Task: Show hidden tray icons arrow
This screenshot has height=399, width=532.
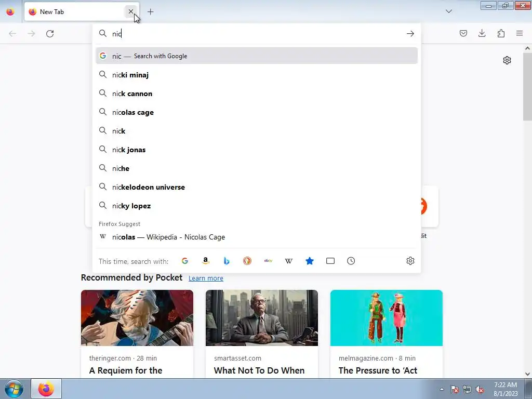Action: pyautogui.click(x=442, y=389)
